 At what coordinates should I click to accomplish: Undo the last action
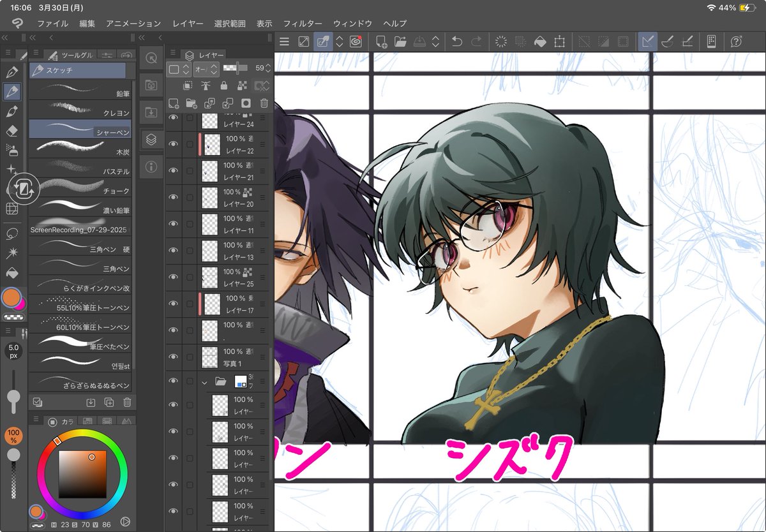pos(456,41)
